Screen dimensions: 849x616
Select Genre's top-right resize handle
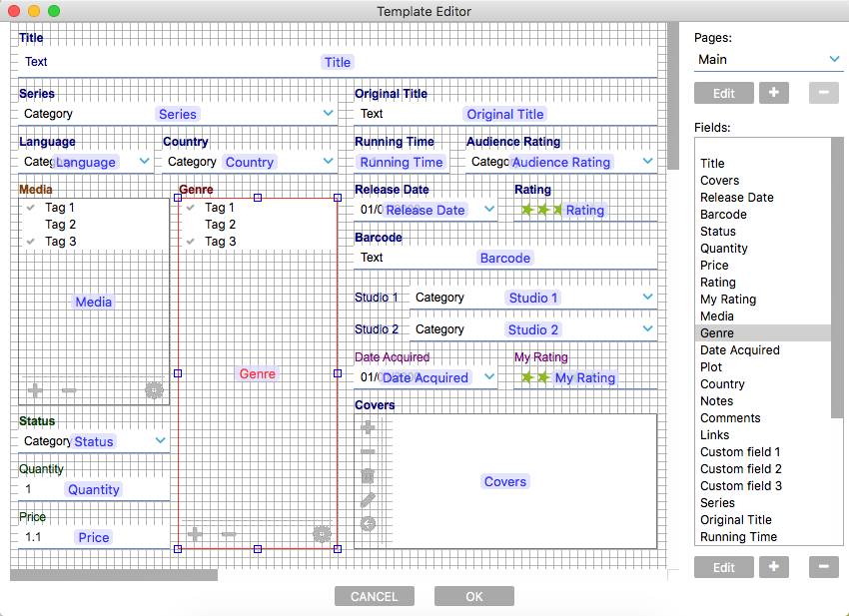(338, 198)
